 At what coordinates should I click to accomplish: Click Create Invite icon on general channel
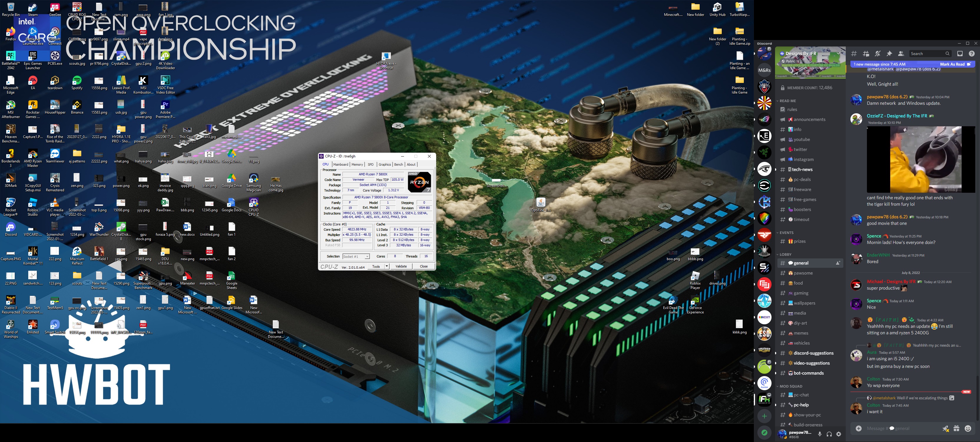point(838,263)
